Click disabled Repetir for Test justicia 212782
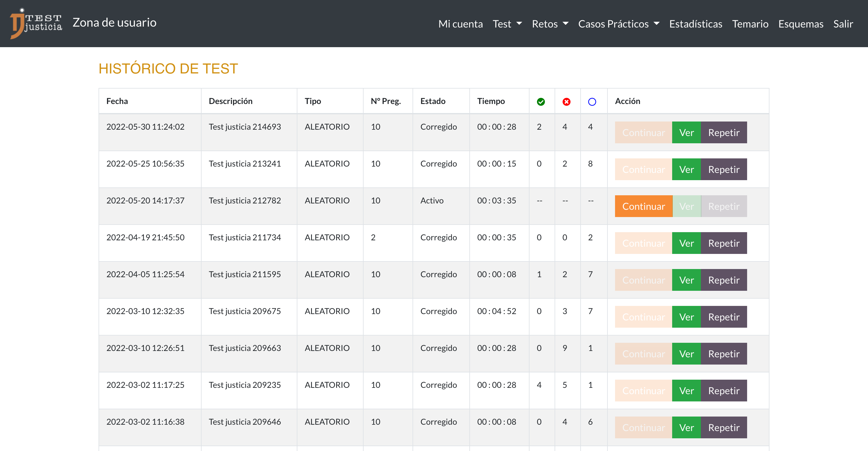868x451 pixels. (724, 206)
